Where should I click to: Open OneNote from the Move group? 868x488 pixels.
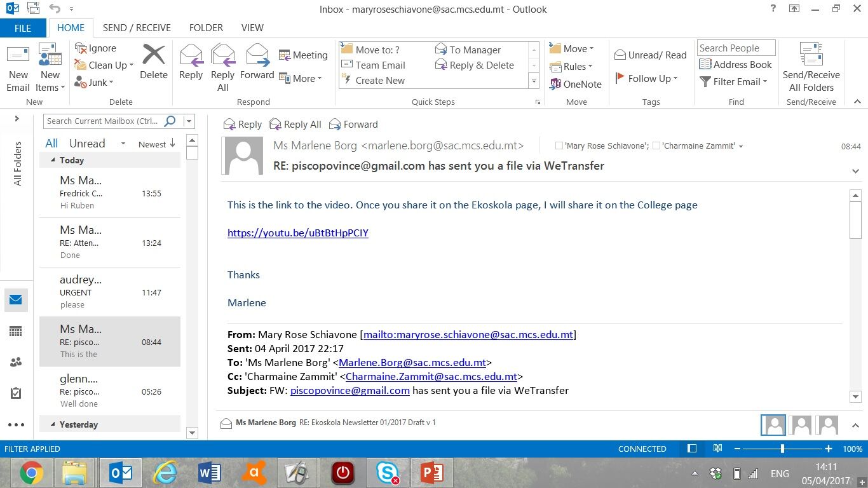(x=576, y=84)
